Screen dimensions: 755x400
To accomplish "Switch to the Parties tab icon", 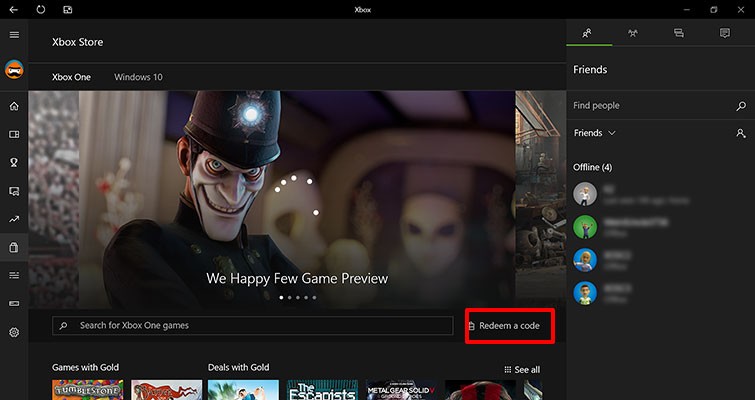I will (x=633, y=33).
